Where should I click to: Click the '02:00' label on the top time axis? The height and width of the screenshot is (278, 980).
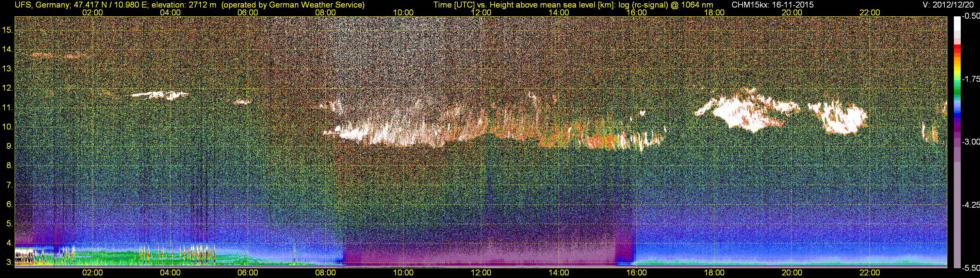[92, 12]
